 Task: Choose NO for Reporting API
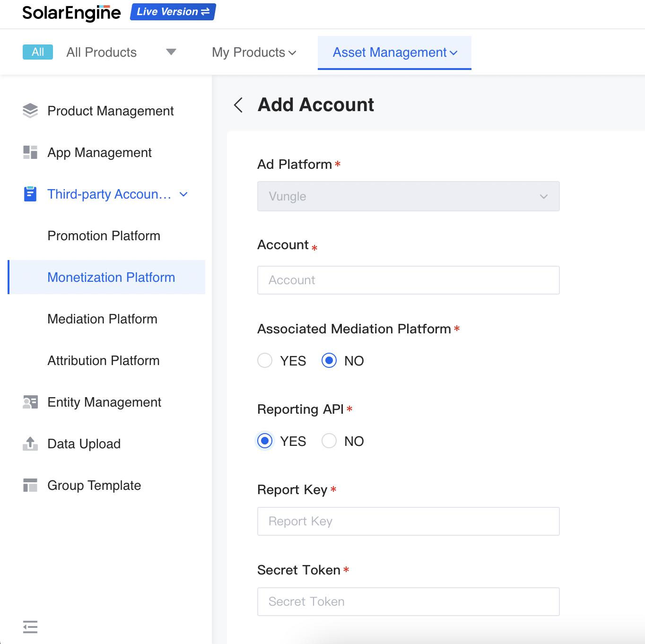click(329, 441)
